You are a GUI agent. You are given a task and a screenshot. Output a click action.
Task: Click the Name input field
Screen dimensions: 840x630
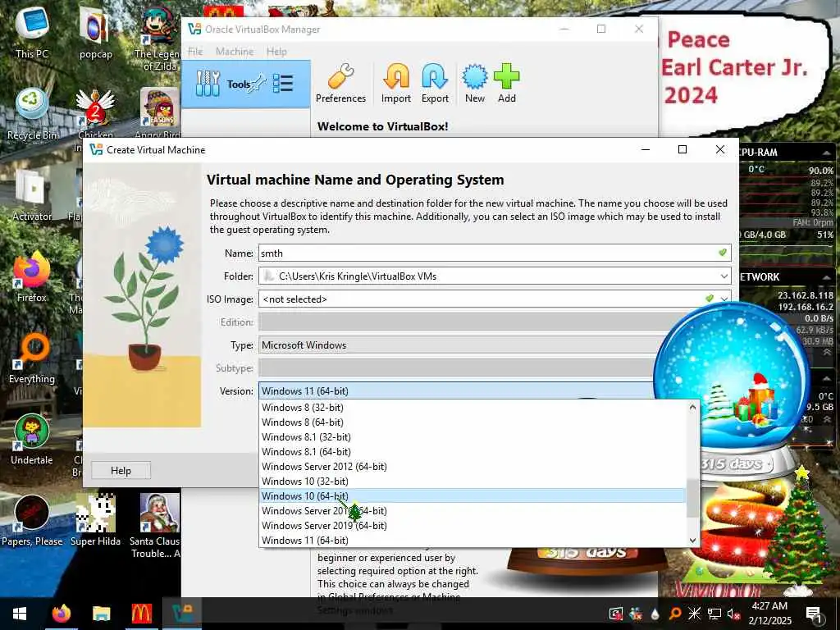495,253
